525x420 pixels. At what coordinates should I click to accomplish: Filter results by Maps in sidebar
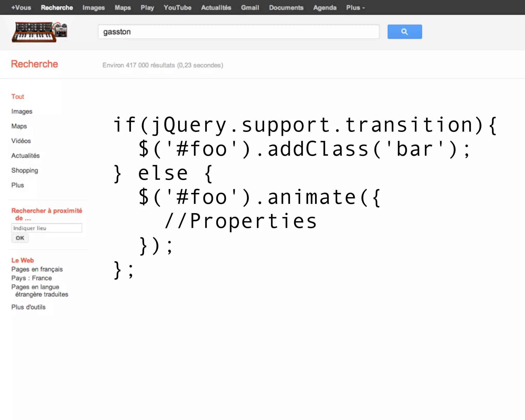tap(19, 126)
